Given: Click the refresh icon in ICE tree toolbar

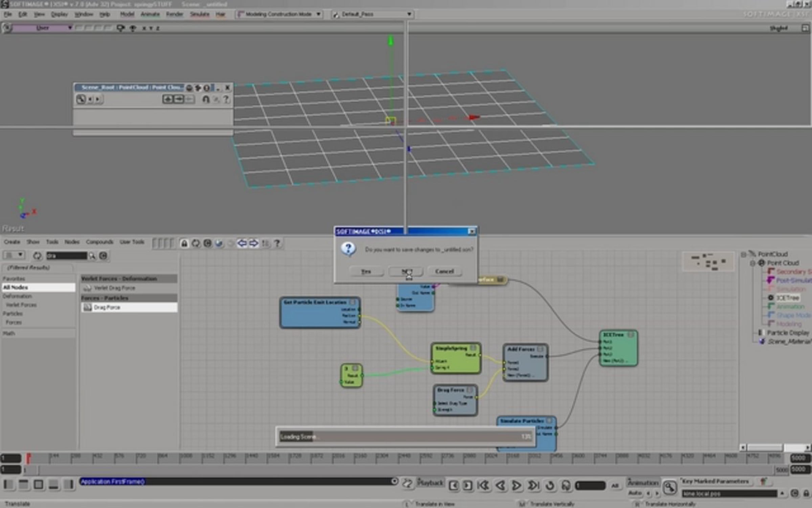Looking at the screenshot, I should (196, 243).
